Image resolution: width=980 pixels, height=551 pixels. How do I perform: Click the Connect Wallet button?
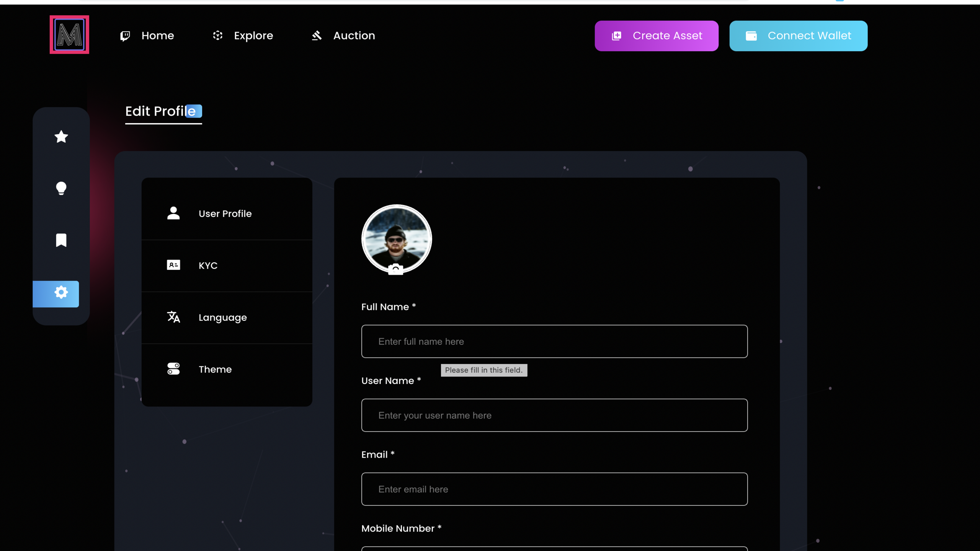tap(798, 36)
